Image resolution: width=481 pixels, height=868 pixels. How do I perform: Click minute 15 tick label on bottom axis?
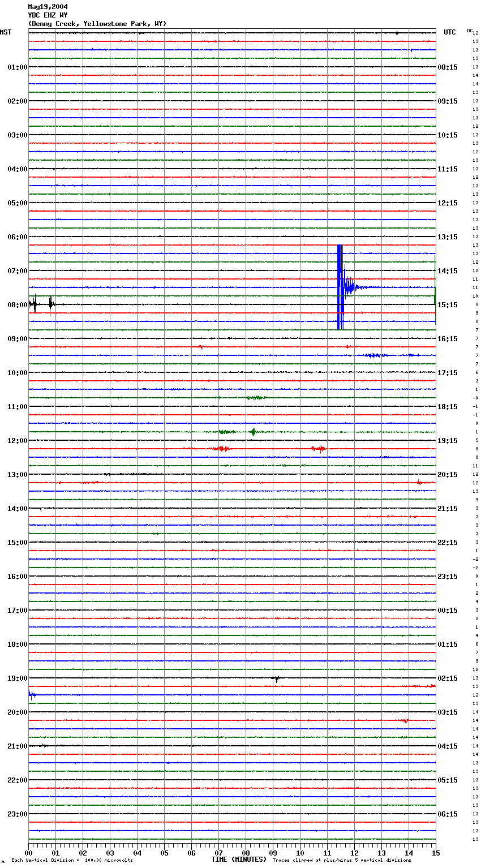[x=435, y=853]
